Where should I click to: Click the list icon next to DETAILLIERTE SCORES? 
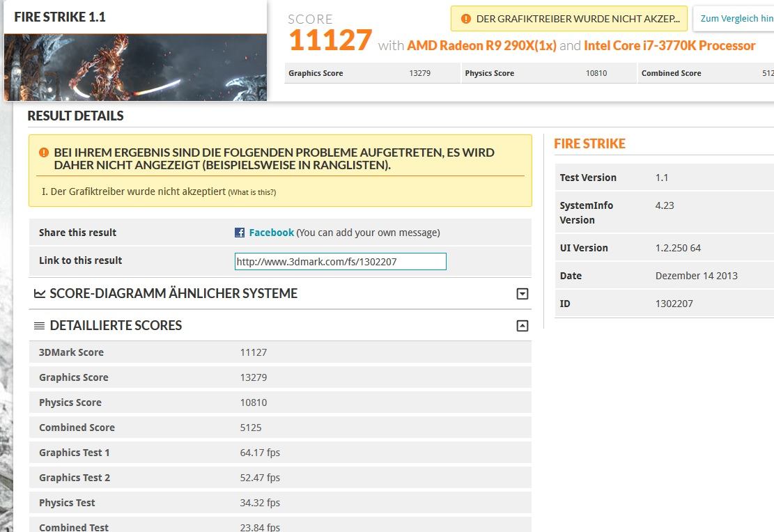tap(40, 326)
